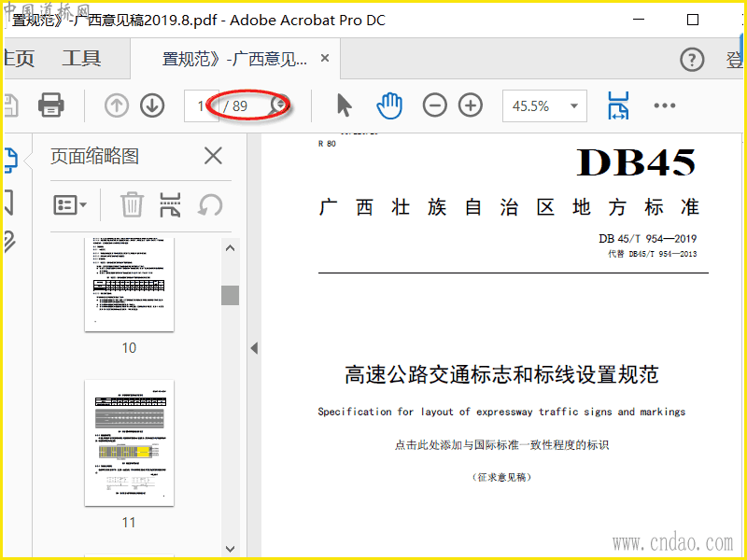This screenshot has width=747, height=560.
Task: Open the attachments paperclip sidebar icon
Action: 9,241
